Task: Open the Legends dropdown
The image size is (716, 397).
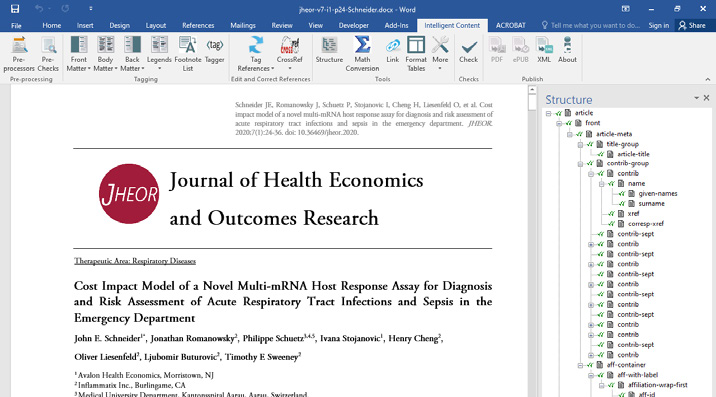Action: 159,54
